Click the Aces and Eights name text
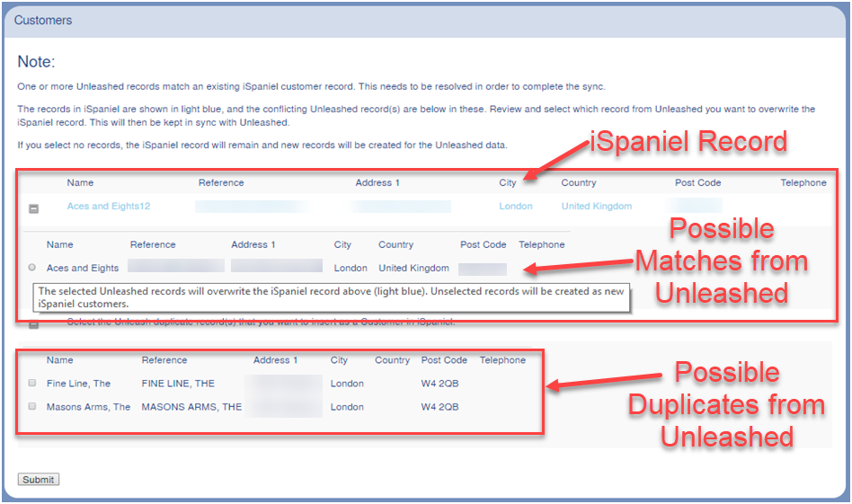The width and height of the screenshot is (852, 504). (x=83, y=268)
